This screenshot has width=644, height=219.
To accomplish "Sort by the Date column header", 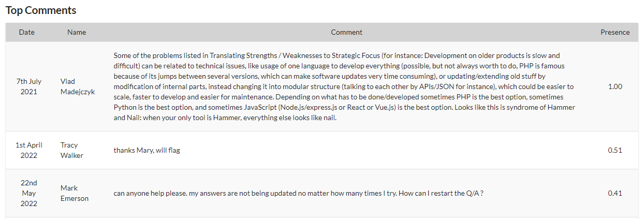I will (27, 32).
